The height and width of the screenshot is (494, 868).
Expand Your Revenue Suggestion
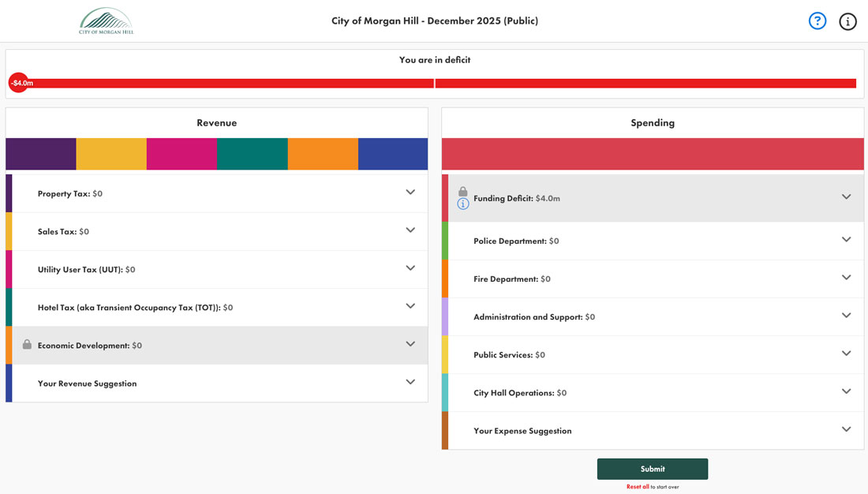[x=410, y=382]
